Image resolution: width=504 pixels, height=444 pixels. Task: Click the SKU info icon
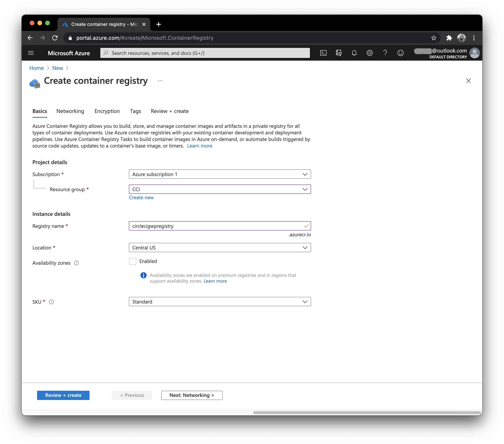[x=51, y=302]
